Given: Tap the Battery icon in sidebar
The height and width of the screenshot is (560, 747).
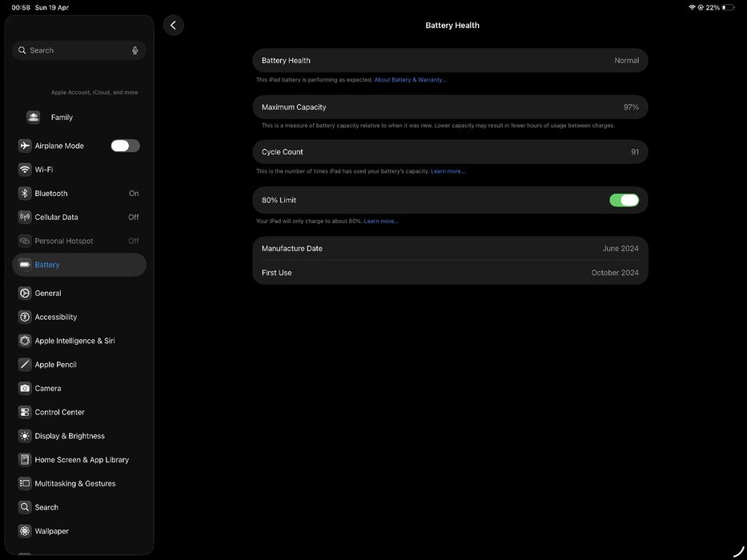Looking at the screenshot, I should pyautogui.click(x=25, y=265).
